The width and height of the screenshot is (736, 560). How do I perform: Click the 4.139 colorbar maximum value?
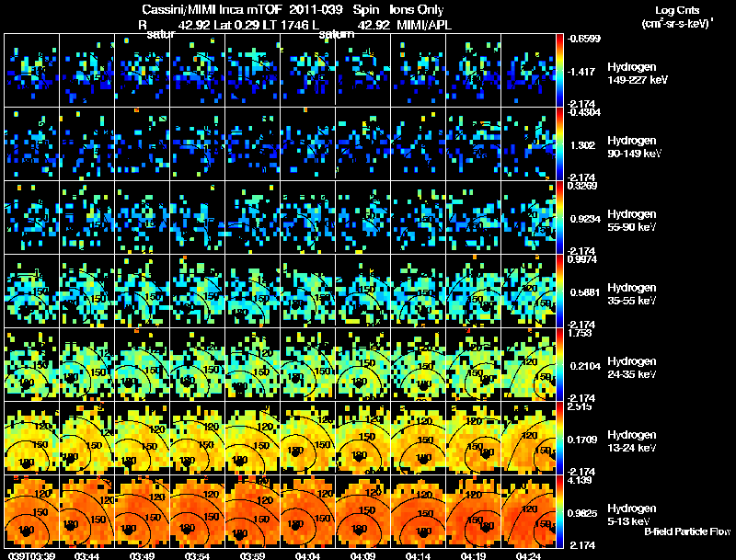click(580, 480)
